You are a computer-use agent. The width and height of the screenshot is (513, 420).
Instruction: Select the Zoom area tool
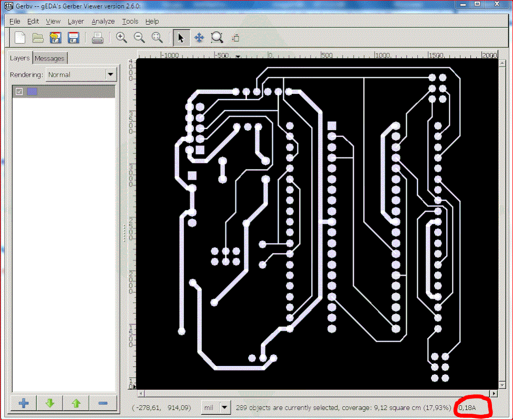(217, 38)
